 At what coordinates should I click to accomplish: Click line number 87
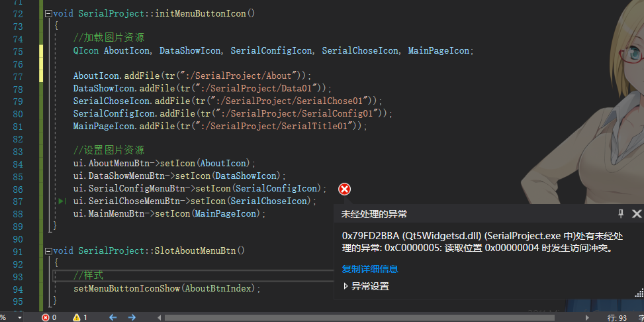pos(18,201)
